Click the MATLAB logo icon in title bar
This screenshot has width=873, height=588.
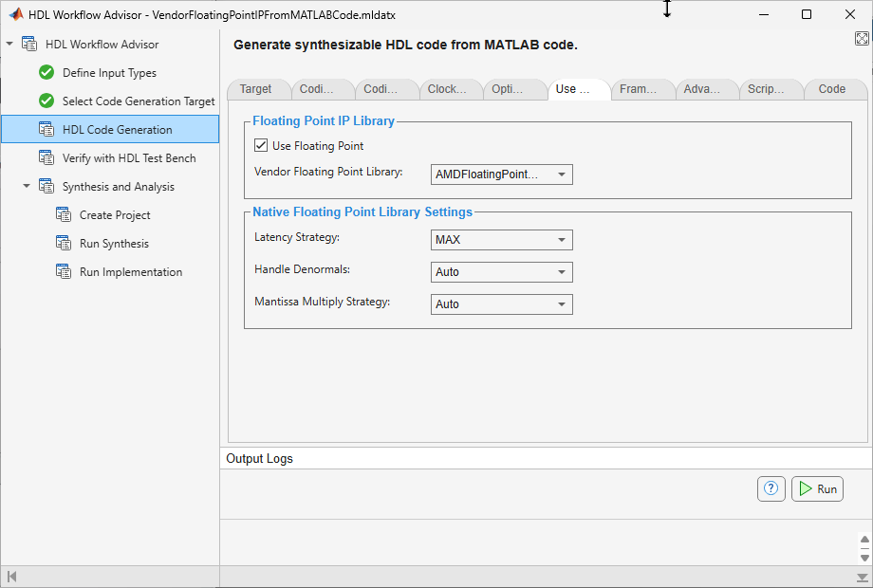(x=16, y=14)
